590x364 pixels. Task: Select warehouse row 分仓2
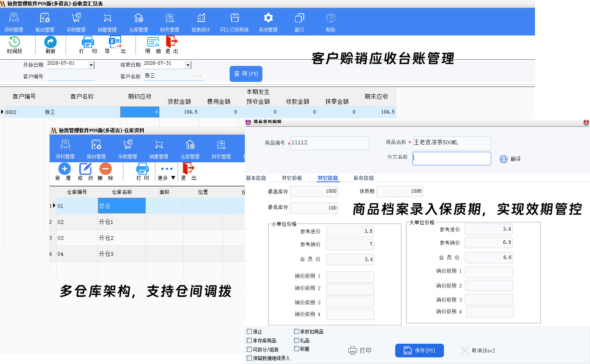pos(147,238)
